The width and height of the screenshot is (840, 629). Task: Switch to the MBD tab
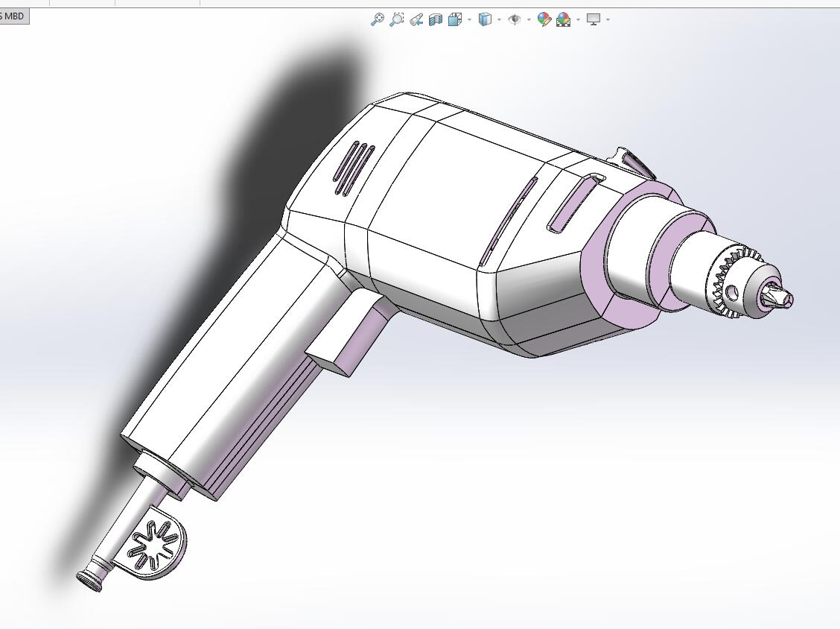(x=14, y=16)
